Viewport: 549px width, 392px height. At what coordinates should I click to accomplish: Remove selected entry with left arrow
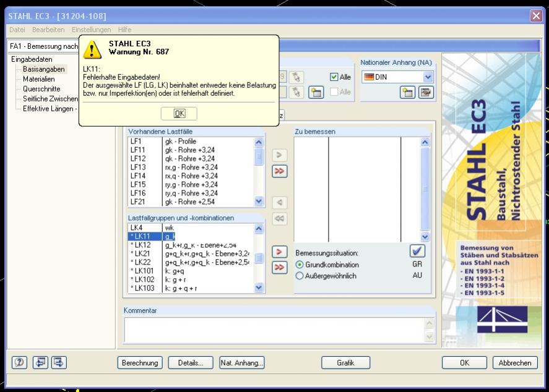279,202
